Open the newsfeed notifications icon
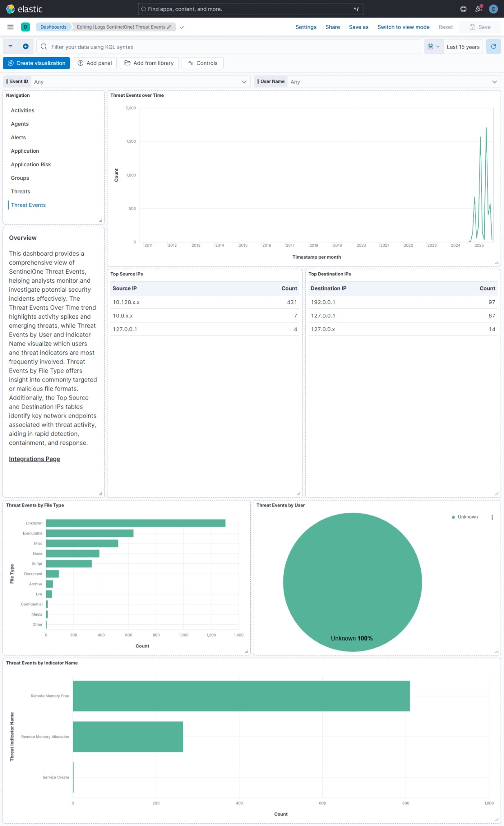The image size is (504, 826). [x=478, y=9]
